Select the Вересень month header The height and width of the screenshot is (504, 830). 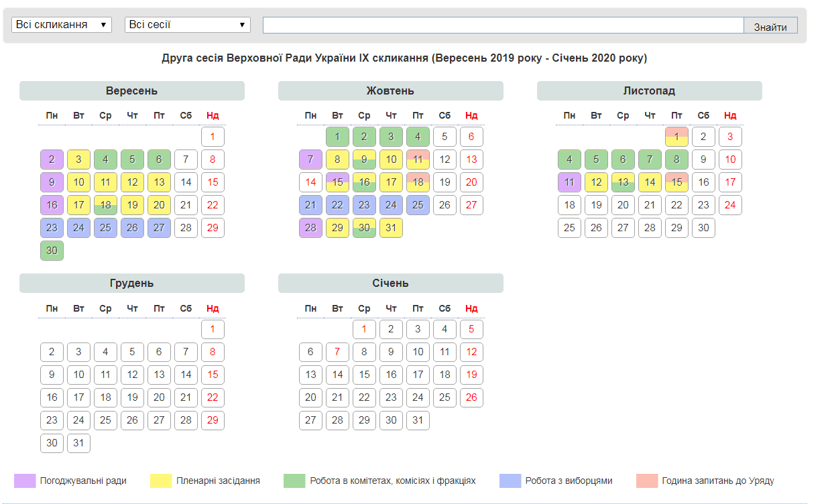pyautogui.click(x=132, y=91)
